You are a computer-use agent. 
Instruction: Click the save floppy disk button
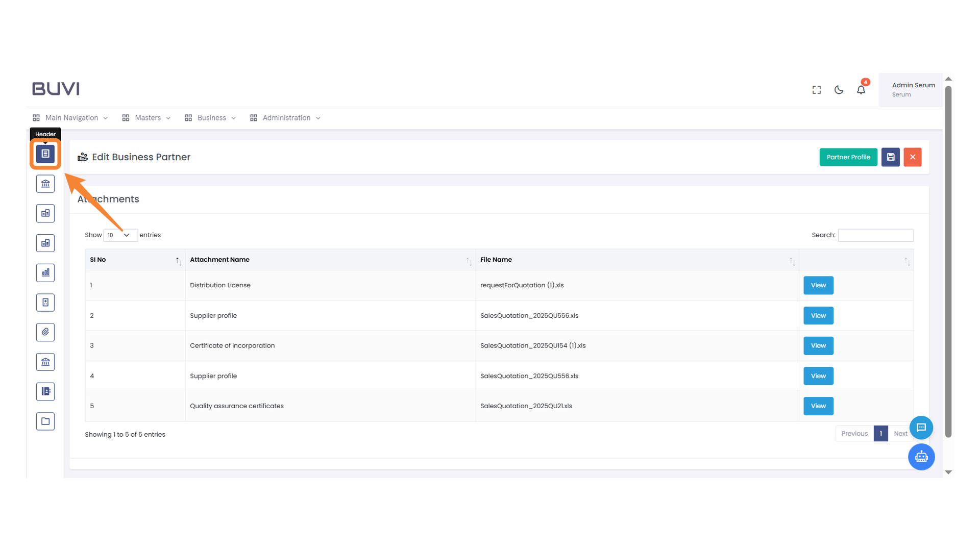(890, 157)
